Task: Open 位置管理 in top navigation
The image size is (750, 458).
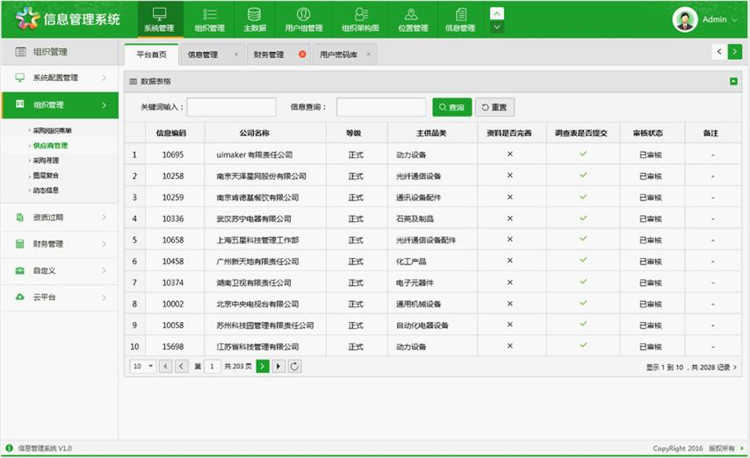Action: 412,19
